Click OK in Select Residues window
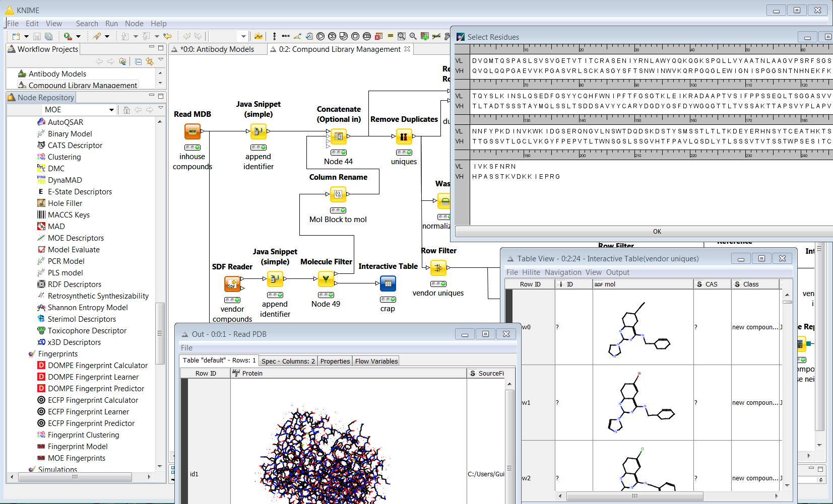The width and height of the screenshot is (833, 504). 657,232
